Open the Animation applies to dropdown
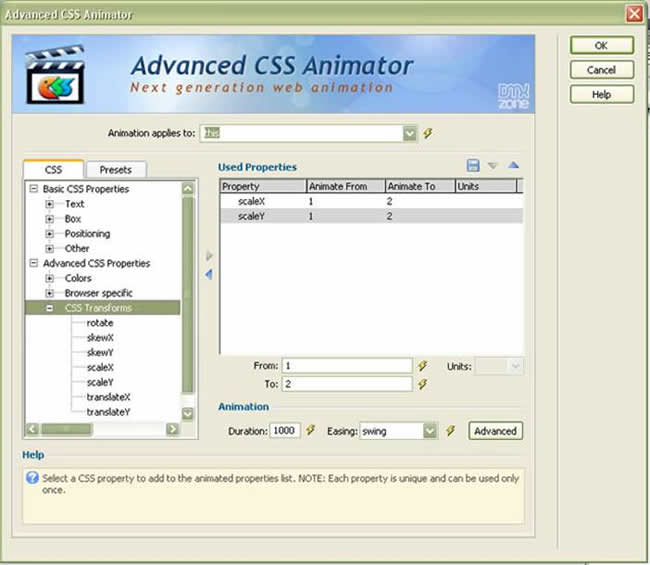 click(410, 133)
